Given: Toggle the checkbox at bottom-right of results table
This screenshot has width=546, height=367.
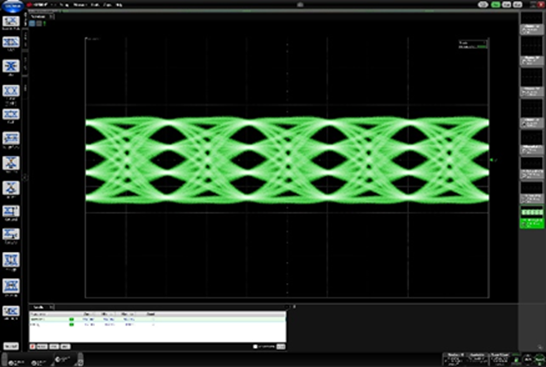Looking at the screenshot, I should pos(255,346).
